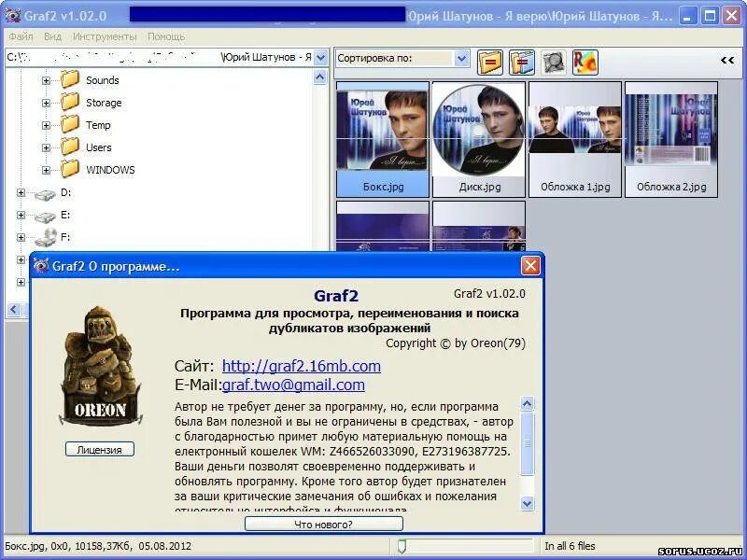Click the first folder toolbar icon with red equals sign
This screenshot has height=560, width=747.
coord(489,62)
